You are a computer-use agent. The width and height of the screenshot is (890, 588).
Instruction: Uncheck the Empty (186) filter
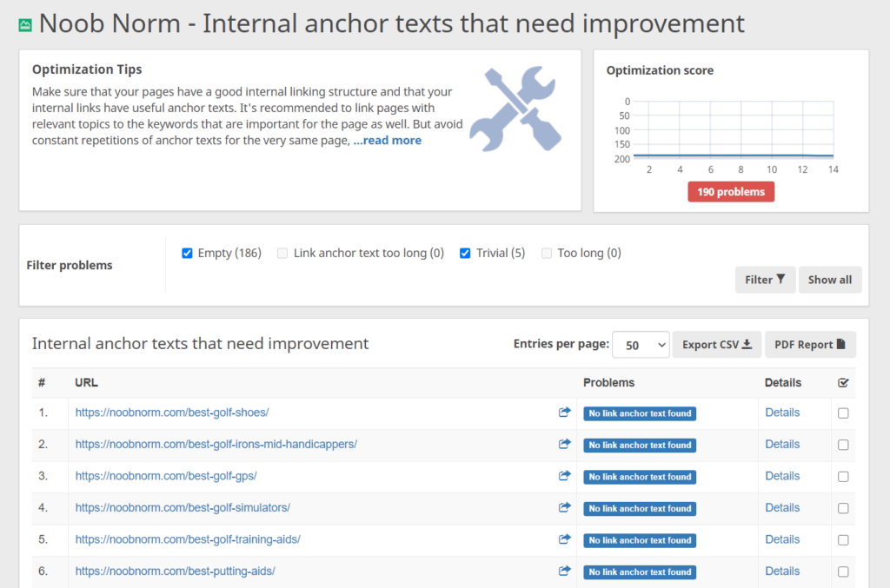click(x=187, y=253)
